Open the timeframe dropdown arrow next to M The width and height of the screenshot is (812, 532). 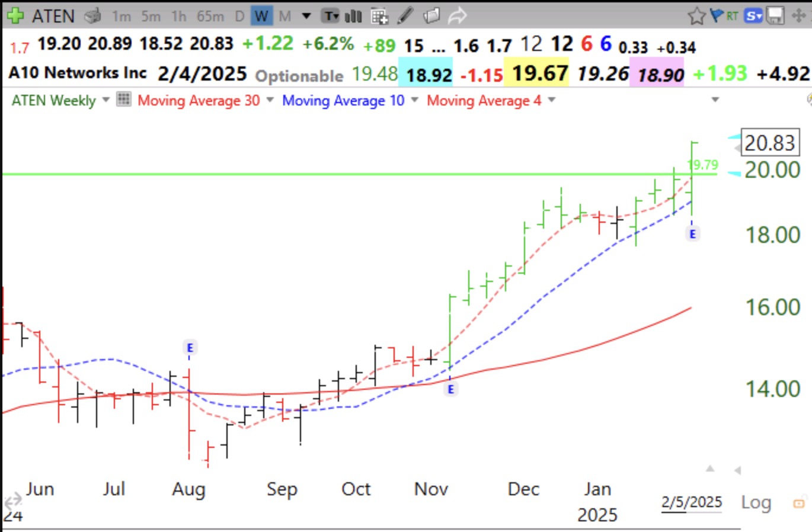[x=305, y=16]
